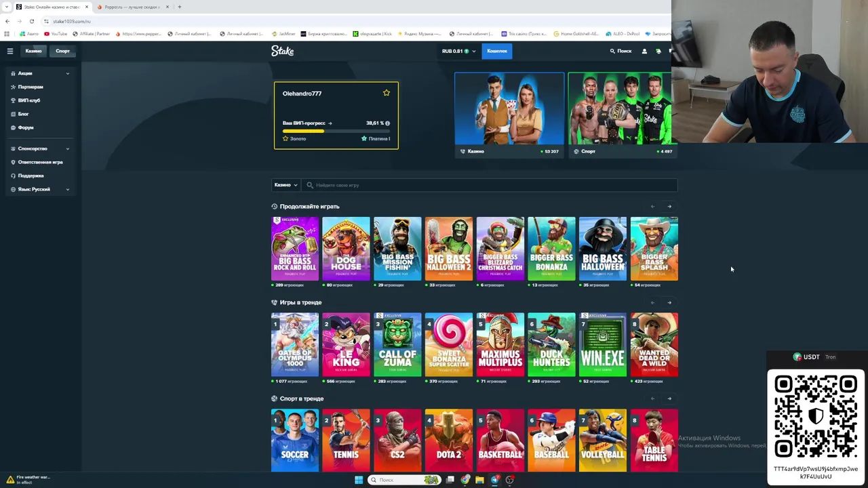Open Telegram from the taskbar
The height and width of the screenshot is (488, 868).
pyautogui.click(x=495, y=480)
